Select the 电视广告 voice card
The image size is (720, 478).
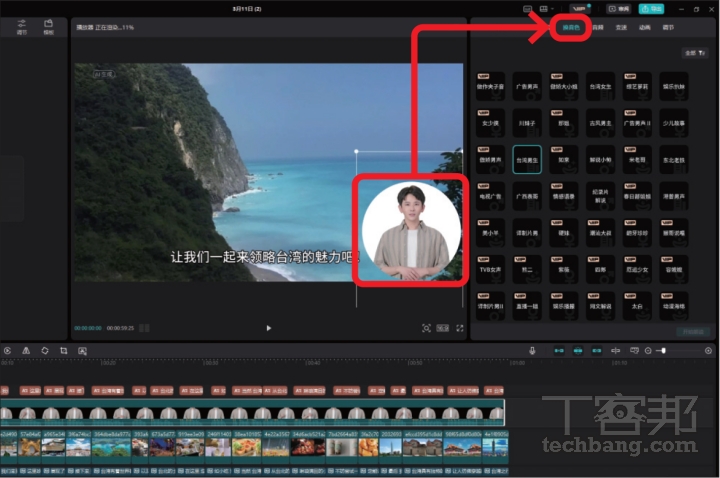coord(490,197)
